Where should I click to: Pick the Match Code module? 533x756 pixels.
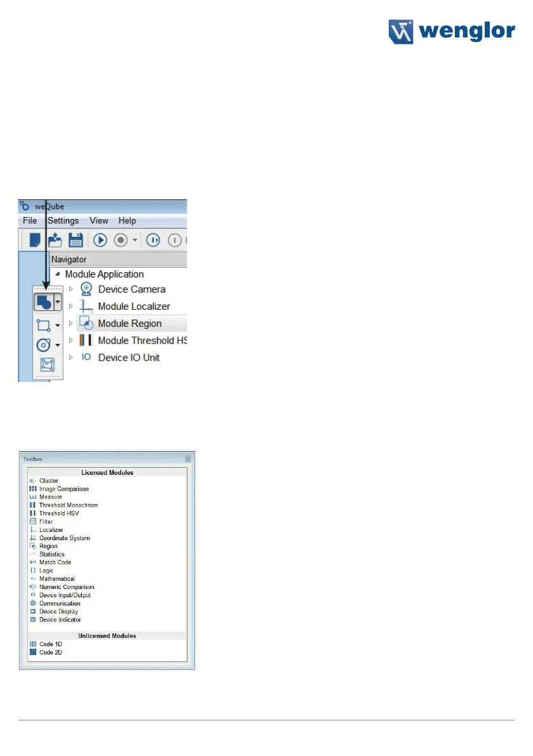click(x=55, y=562)
